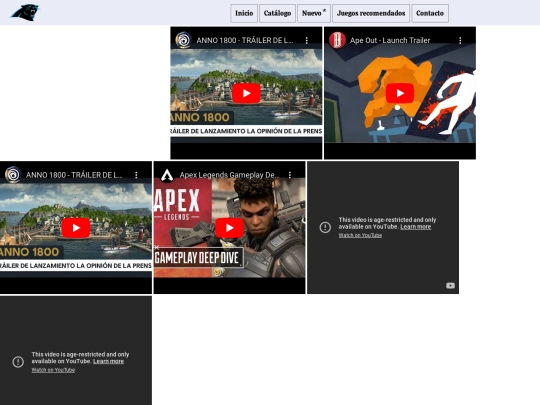Open three-dot menu on Apex Legends video
The image size is (540, 405).
tap(290, 175)
